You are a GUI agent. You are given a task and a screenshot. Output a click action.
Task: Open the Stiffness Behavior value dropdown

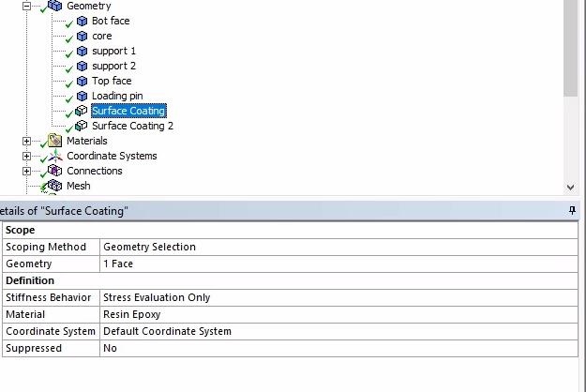coord(338,297)
